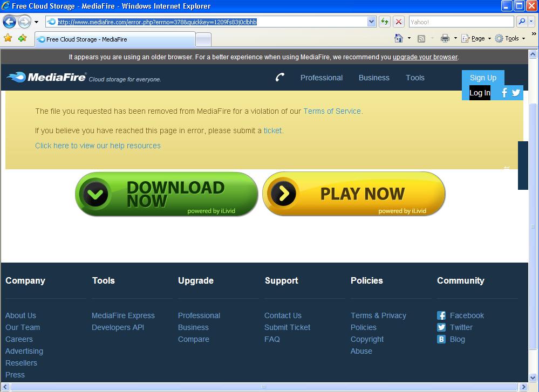Click the MediaFire flame logo
539x392 pixels.
coord(46,77)
